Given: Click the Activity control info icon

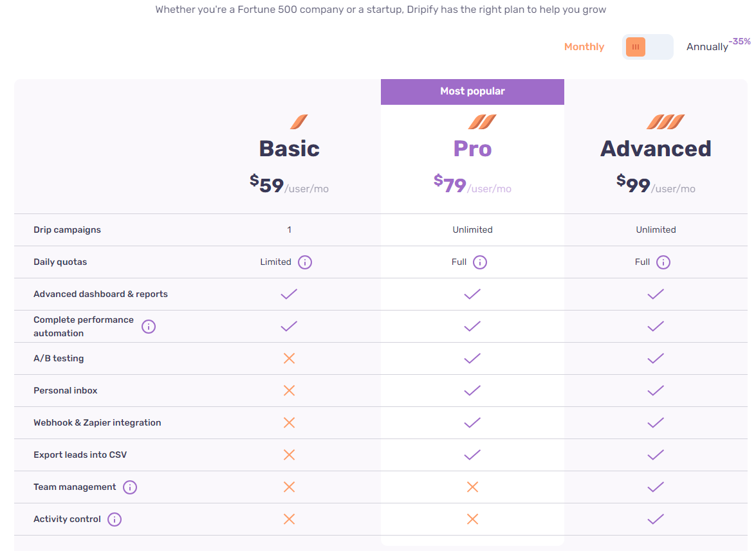Looking at the screenshot, I should click(115, 519).
